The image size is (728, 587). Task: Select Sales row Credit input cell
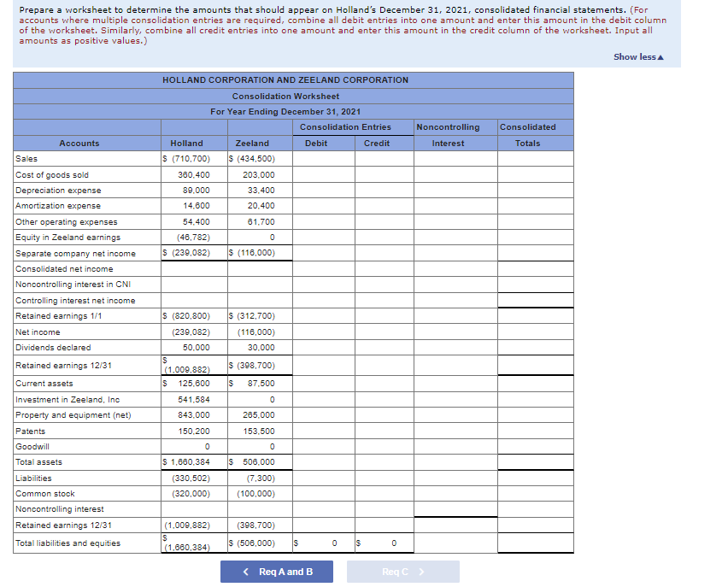tap(385, 159)
